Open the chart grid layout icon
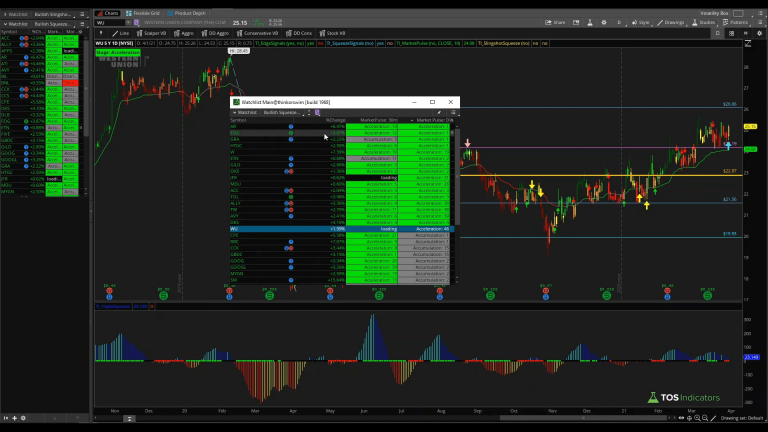This screenshot has height=432, width=768. coord(732,33)
